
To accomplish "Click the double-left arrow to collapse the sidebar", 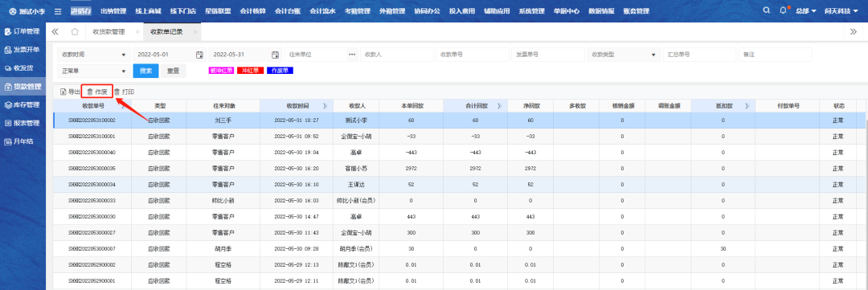I will click(x=55, y=31).
